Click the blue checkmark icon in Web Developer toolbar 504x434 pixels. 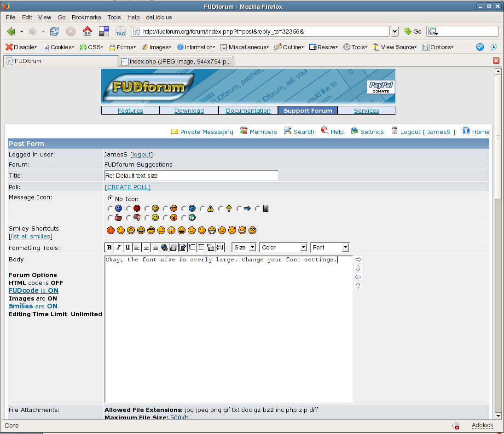point(480,47)
